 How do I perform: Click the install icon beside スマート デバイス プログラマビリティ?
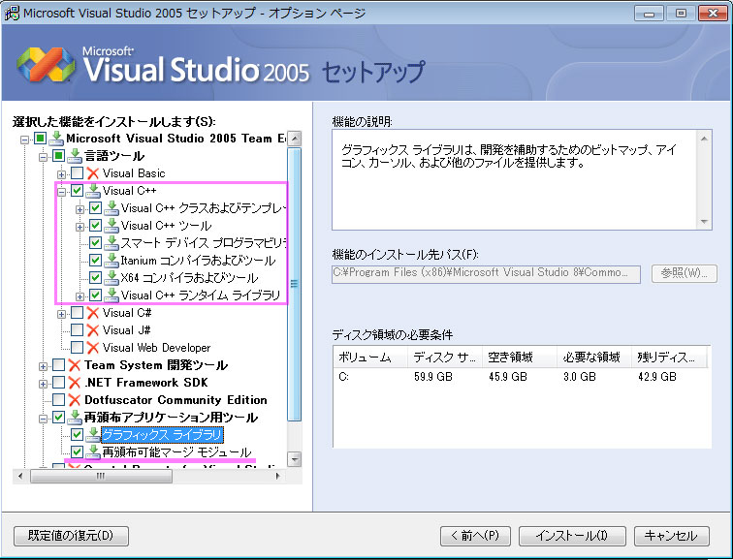point(112,243)
